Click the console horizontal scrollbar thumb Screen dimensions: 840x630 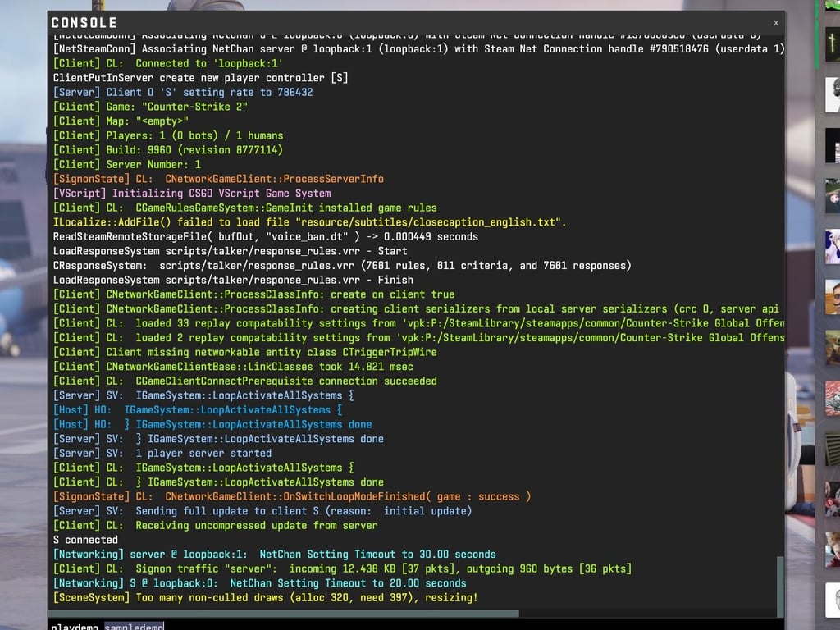click(284, 613)
